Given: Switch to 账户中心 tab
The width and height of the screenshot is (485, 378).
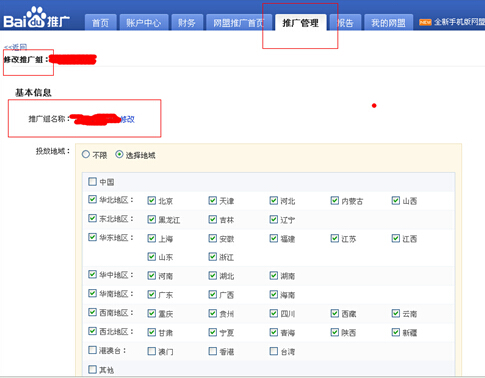Looking at the screenshot, I should [x=144, y=23].
